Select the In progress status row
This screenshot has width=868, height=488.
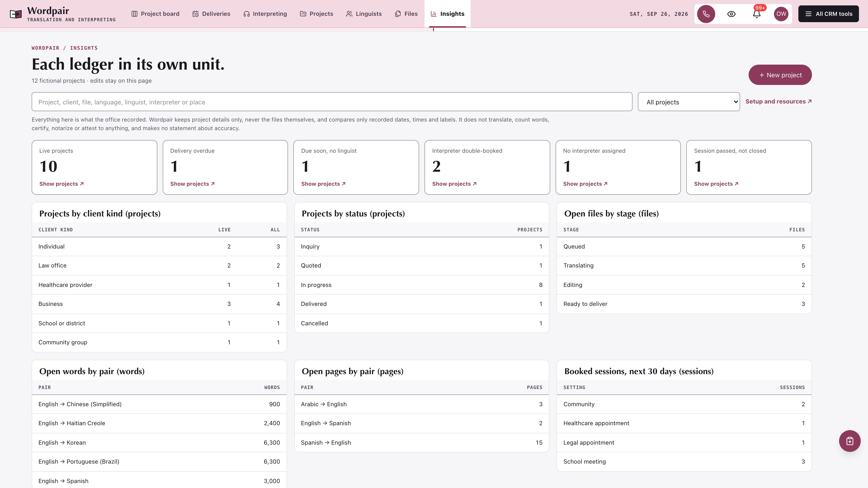pyautogui.click(x=422, y=285)
